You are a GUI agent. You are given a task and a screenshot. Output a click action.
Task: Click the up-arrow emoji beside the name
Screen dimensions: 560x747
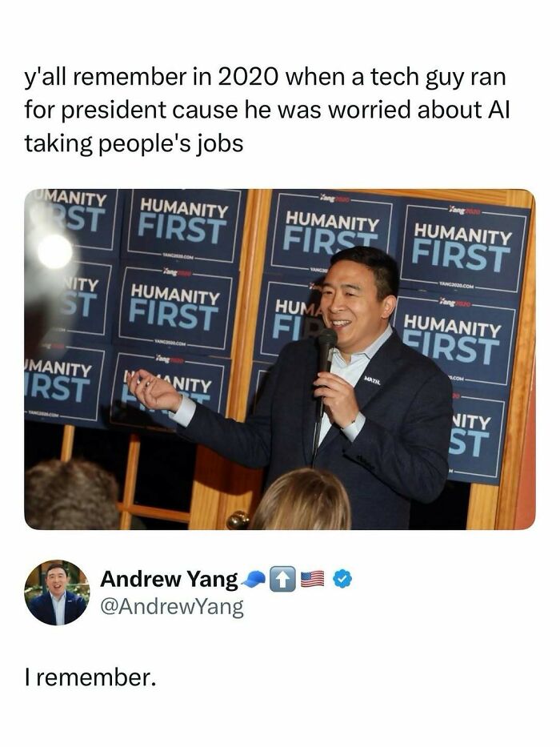pos(282,580)
